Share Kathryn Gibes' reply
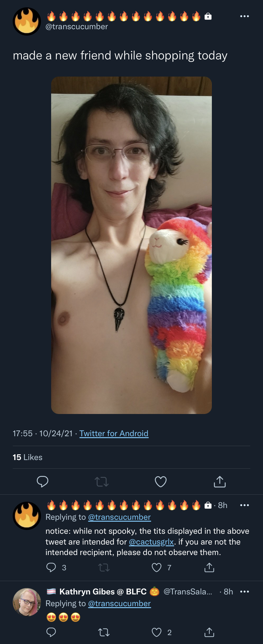 [209, 632]
